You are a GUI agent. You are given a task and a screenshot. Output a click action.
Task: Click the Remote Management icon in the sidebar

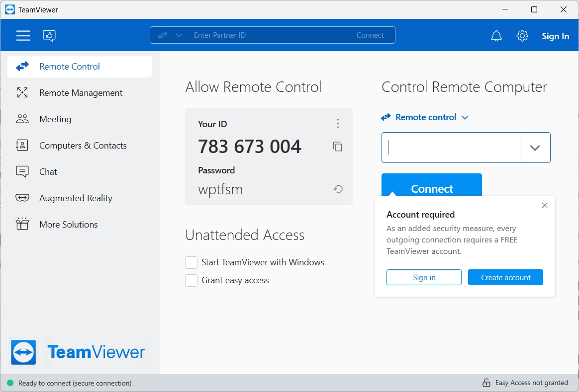(x=22, y=92)
